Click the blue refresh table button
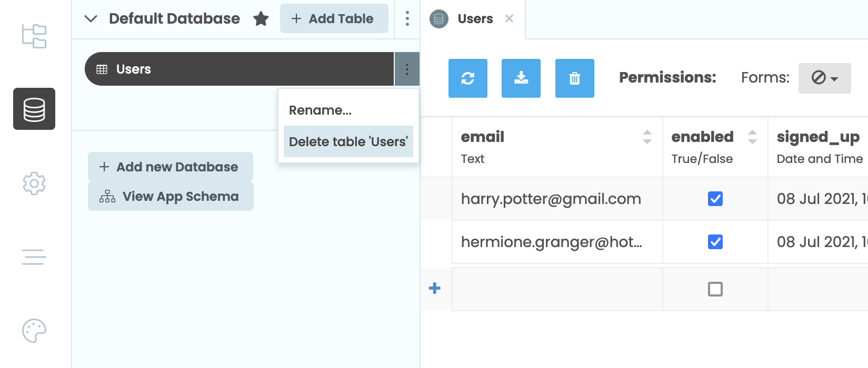Image resolution: width=868 pixels, height=368 pixels. [467, 78]
